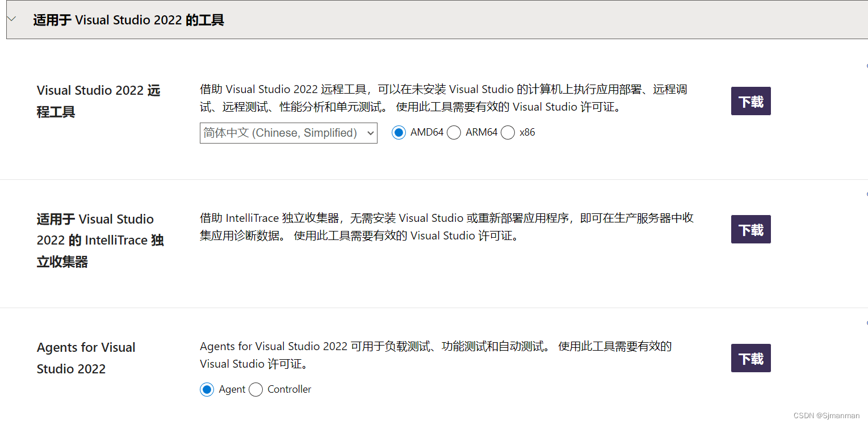Click the Visual Studio 2022 远程工具 title
868x425 pixels.
click(x=99, y=101)
